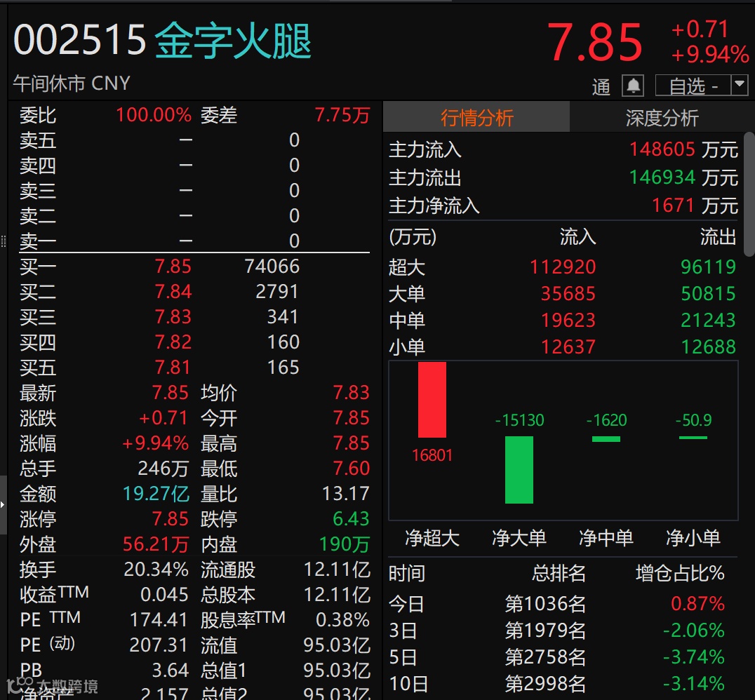Click the 卖五 ask row label
This screenshot has height=700, width=755.
(38, 140)
